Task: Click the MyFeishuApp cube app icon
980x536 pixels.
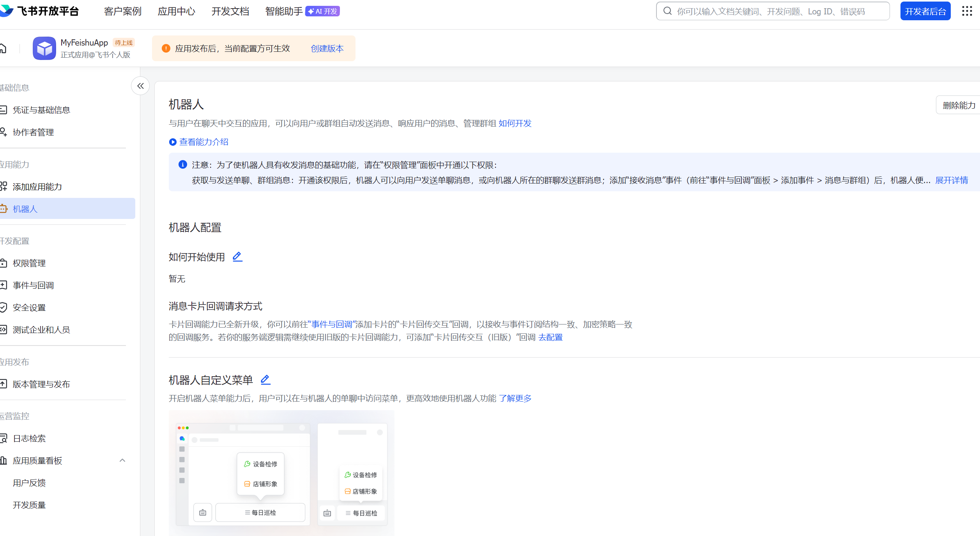Action: (x=44, y=48)
